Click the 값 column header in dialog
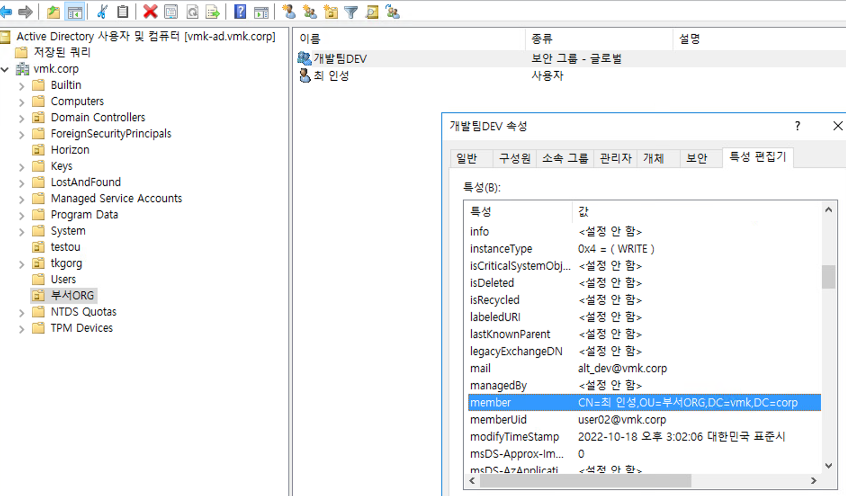Viewport: 846px width, 496px height. point(697,212)
